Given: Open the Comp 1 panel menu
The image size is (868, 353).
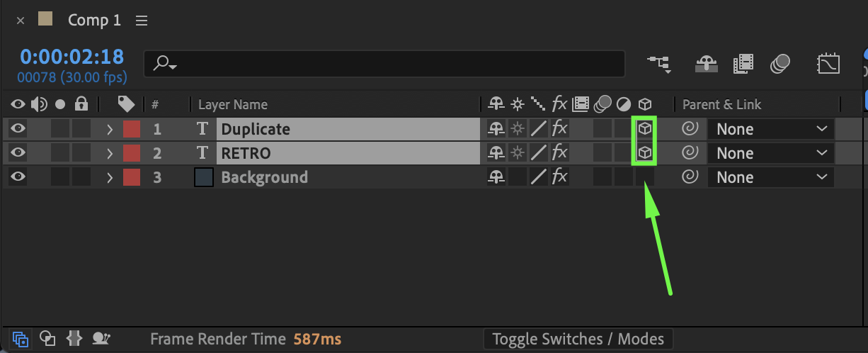Looking at the screenshot, I should [x=142, y=21].
